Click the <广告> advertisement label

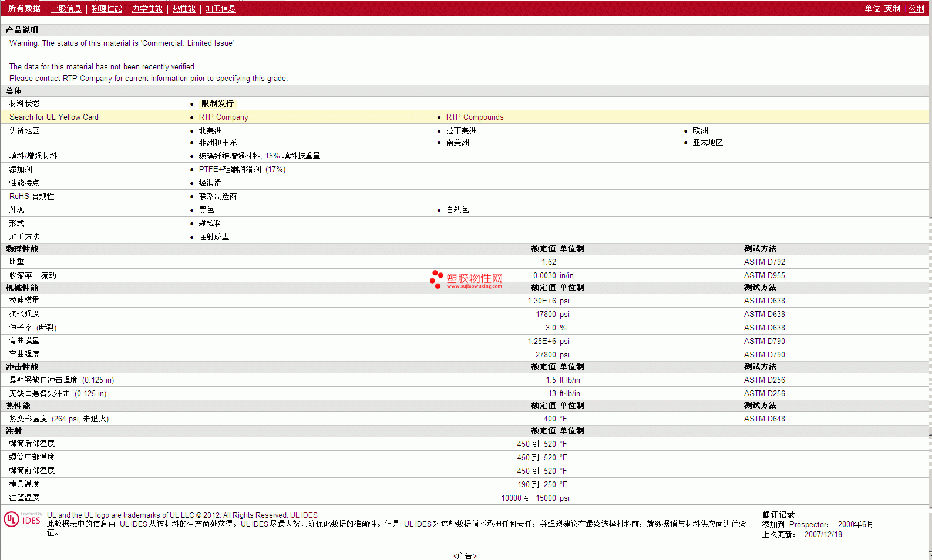(465, 555)
